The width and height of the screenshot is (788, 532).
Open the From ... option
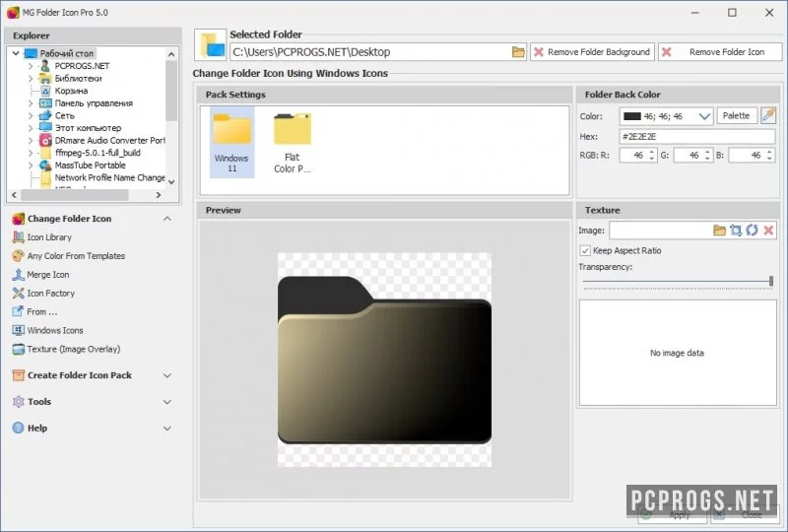click(35, 311)
